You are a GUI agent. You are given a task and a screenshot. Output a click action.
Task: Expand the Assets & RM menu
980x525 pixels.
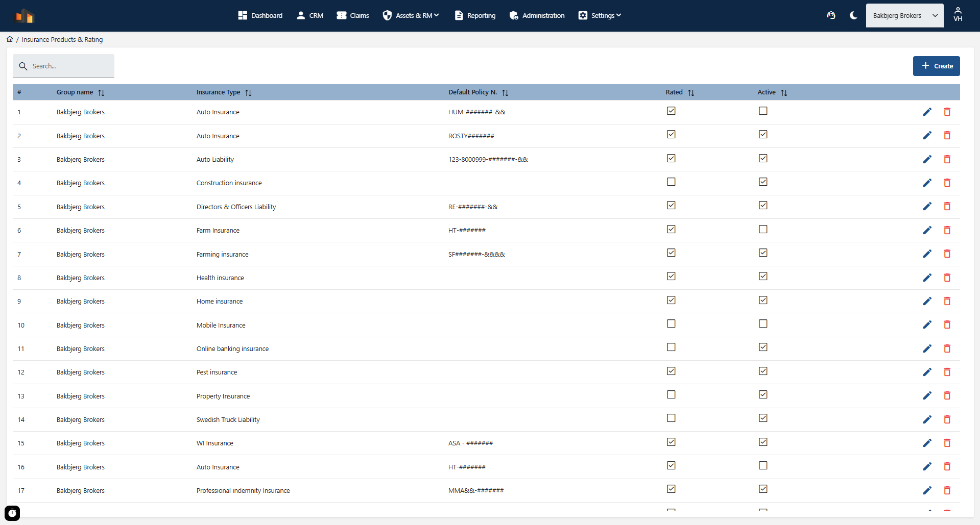(411, 15)
